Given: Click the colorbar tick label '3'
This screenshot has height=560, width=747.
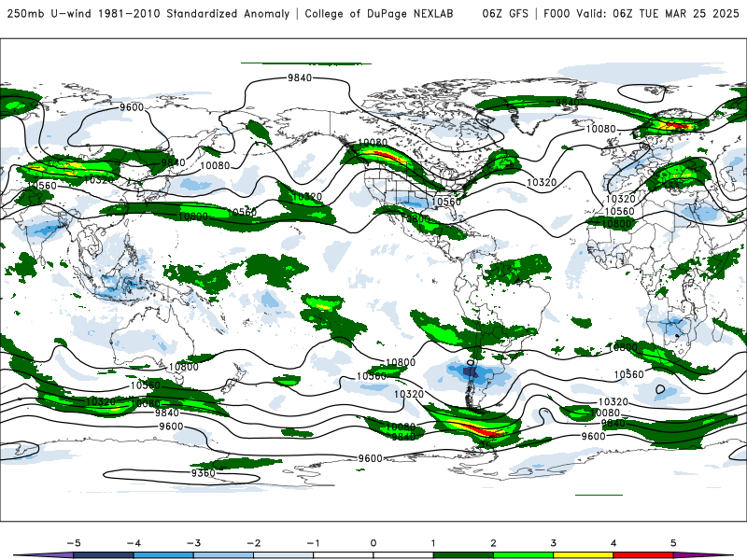Looking at the screenshot, I should coord(553,543).
